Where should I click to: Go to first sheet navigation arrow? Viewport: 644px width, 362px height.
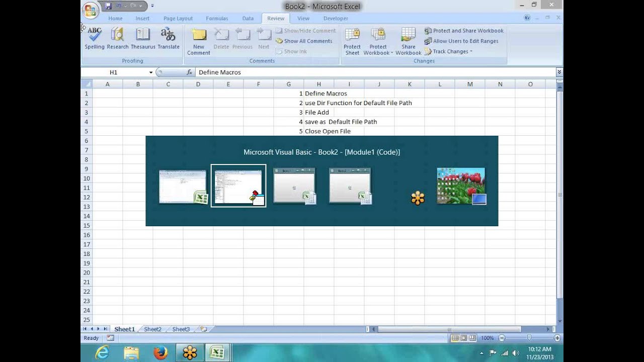click(x=85, y=329)
